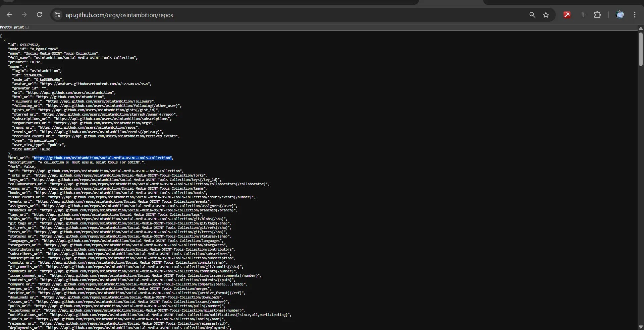Click the "followers_url" line
This screenshot has height=330, width=644.
[x=84, y=101]
